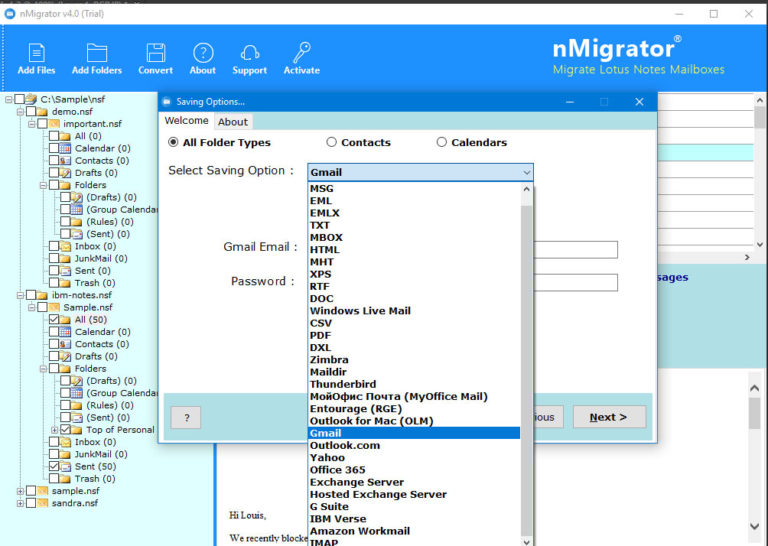Select the Contacts radio button
Screen dimensions: 768x546
pyautogui.click(x=332, y=142)
